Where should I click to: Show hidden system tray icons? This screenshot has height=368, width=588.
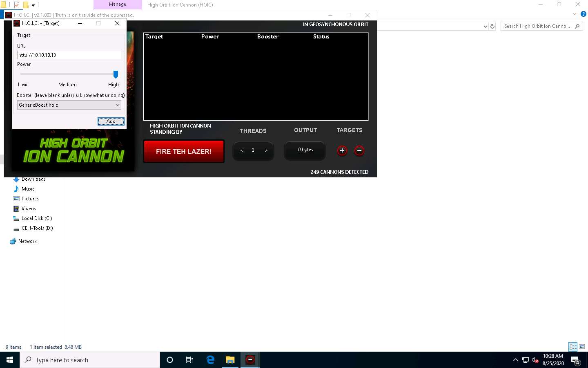click(515, 360)
